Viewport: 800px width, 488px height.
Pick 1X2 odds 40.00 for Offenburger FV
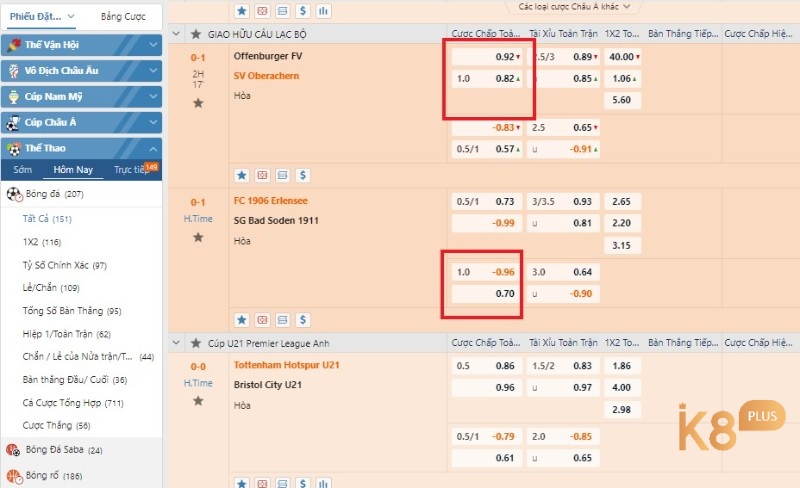(622, 57)
